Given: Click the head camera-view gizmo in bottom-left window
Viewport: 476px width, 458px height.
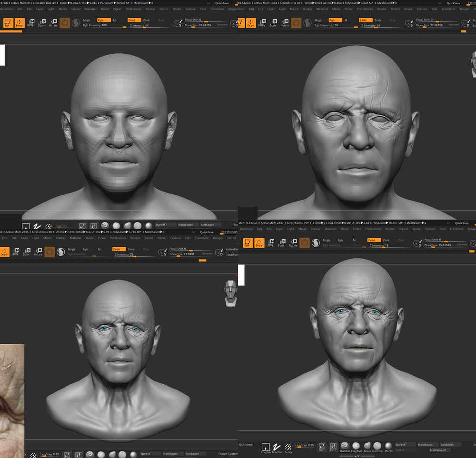Looking at the screenshot, I should 230,293.
